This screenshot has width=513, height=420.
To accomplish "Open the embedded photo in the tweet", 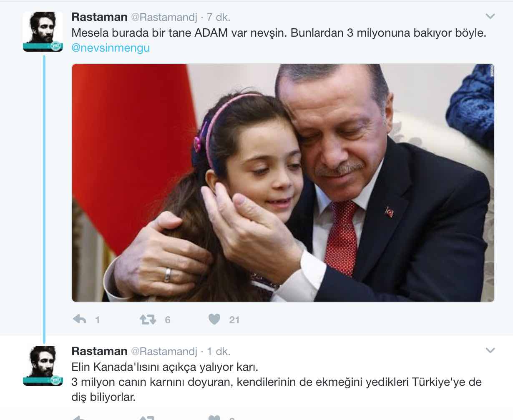I will pos(283,182).
